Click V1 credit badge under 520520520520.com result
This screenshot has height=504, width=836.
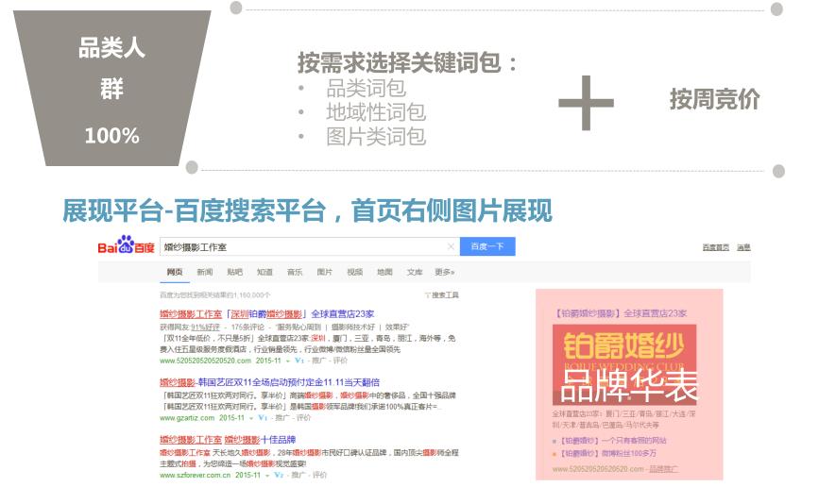pos(299,361)
